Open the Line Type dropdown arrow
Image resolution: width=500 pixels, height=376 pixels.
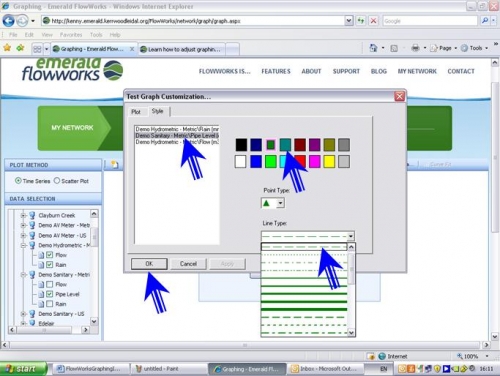pyautogui.click(x=351, y=236)
